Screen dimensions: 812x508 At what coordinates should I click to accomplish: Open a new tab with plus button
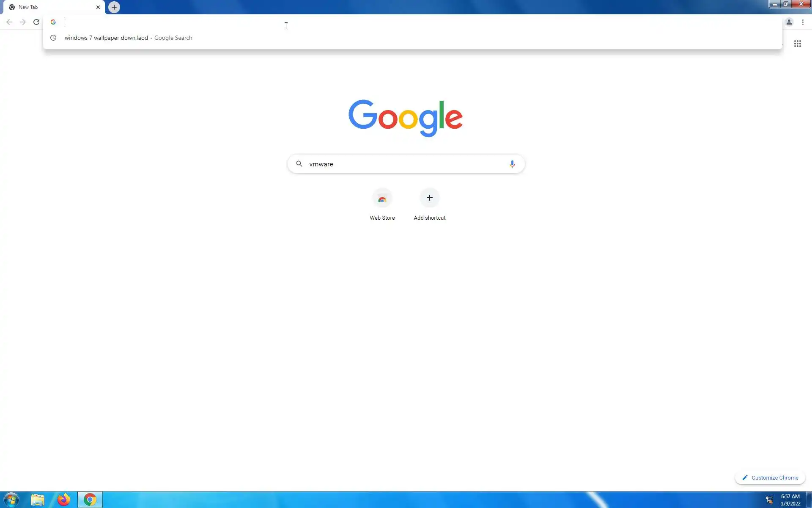(114, 7)
